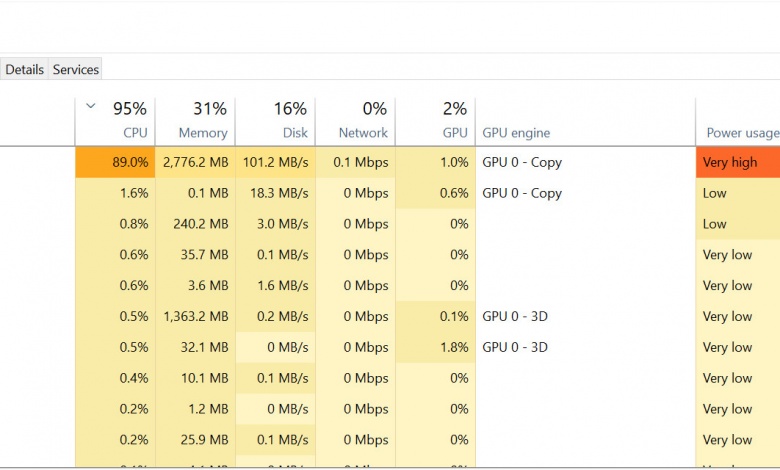Open the Services tab

(x=76, y=70)
